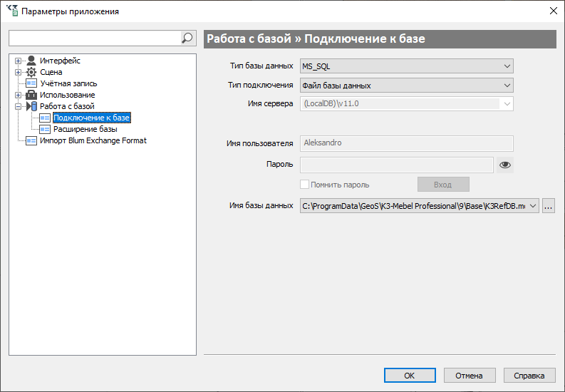
Task: Enable the Помнить пароль checkbox
Action: point(304,185)
